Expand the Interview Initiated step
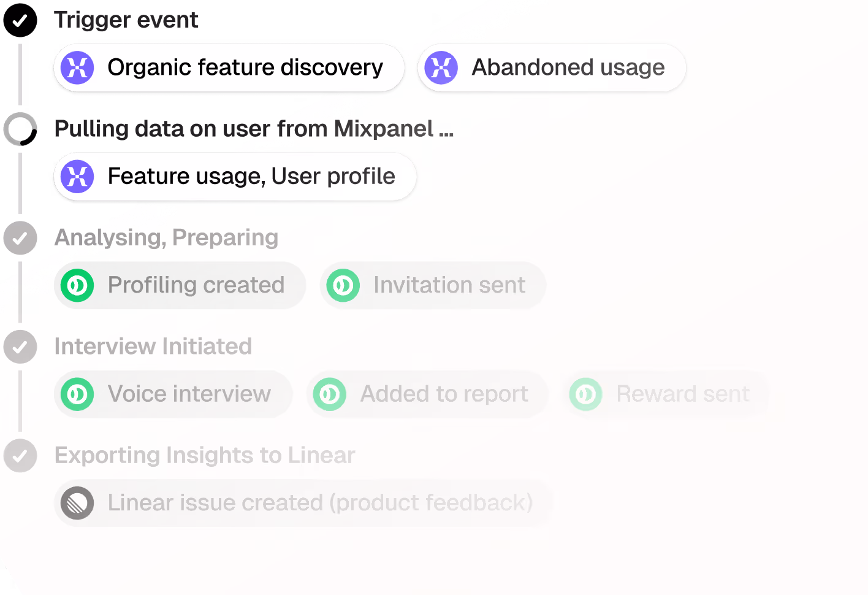 click(153, 347)
